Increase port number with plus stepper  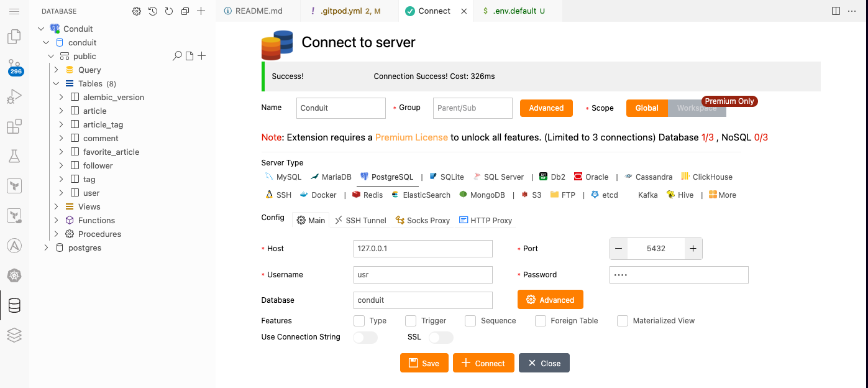(x=693, y=248)
